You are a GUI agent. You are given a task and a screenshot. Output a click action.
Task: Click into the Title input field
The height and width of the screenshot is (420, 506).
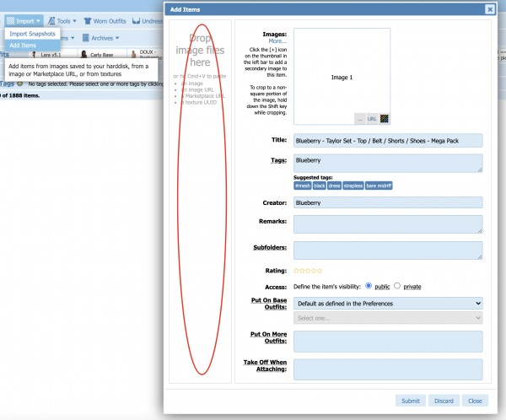[x=388, y=141]
